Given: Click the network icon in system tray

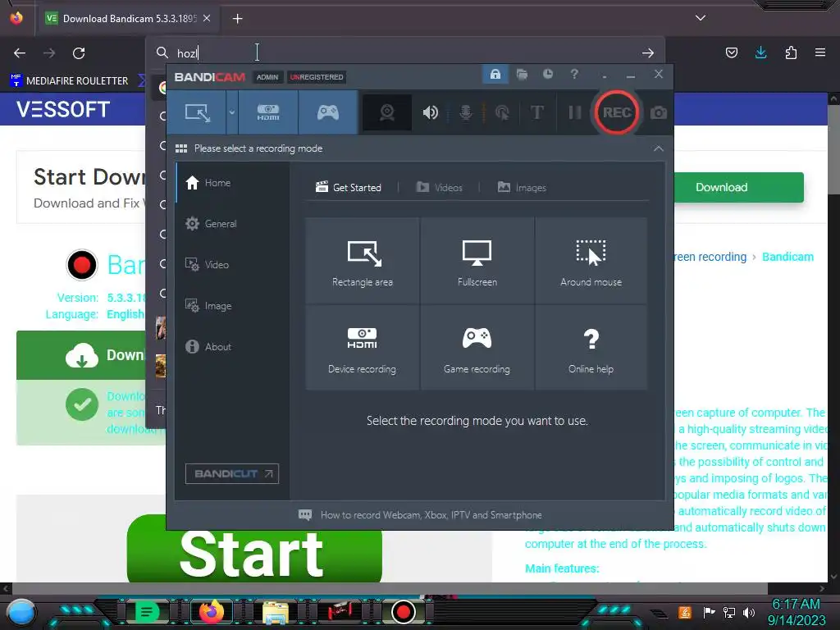Looking at the screenshot, I should 729,612.
